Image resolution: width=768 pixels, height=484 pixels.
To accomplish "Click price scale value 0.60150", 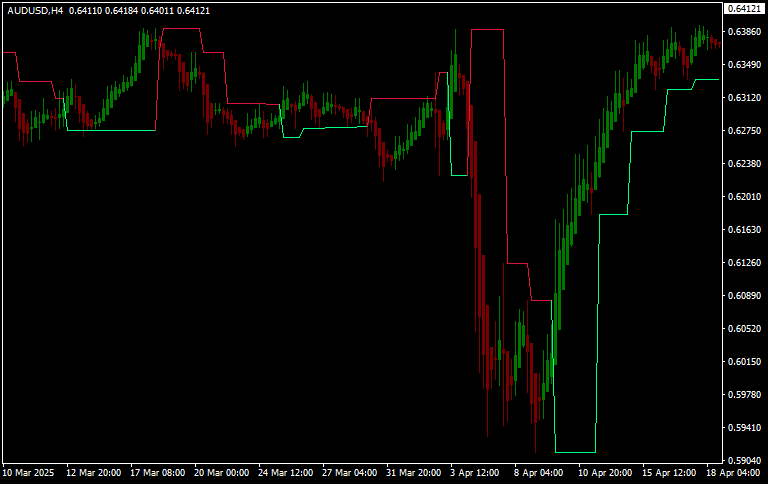I will [x=744, y=362].
